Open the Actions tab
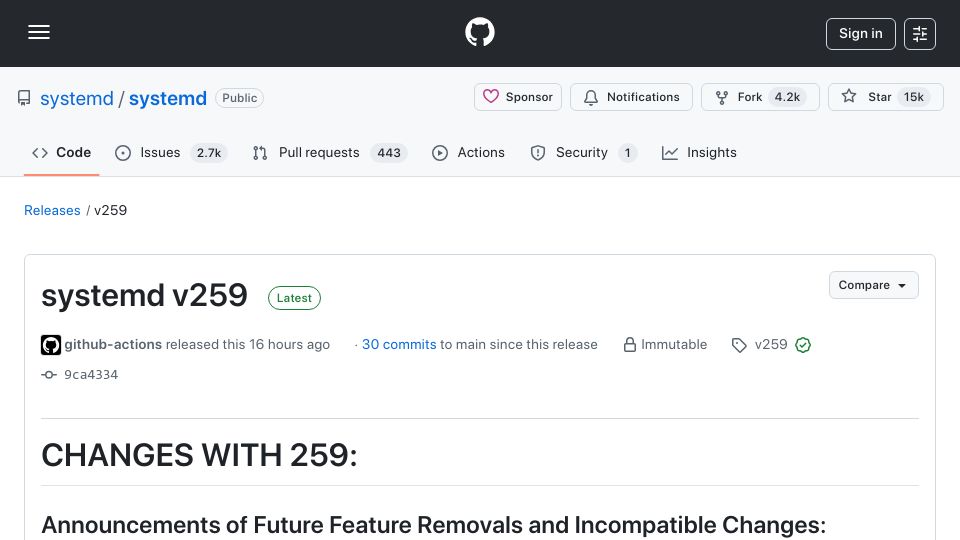Viewport: 960px width, 540px height. coord(468,152)
